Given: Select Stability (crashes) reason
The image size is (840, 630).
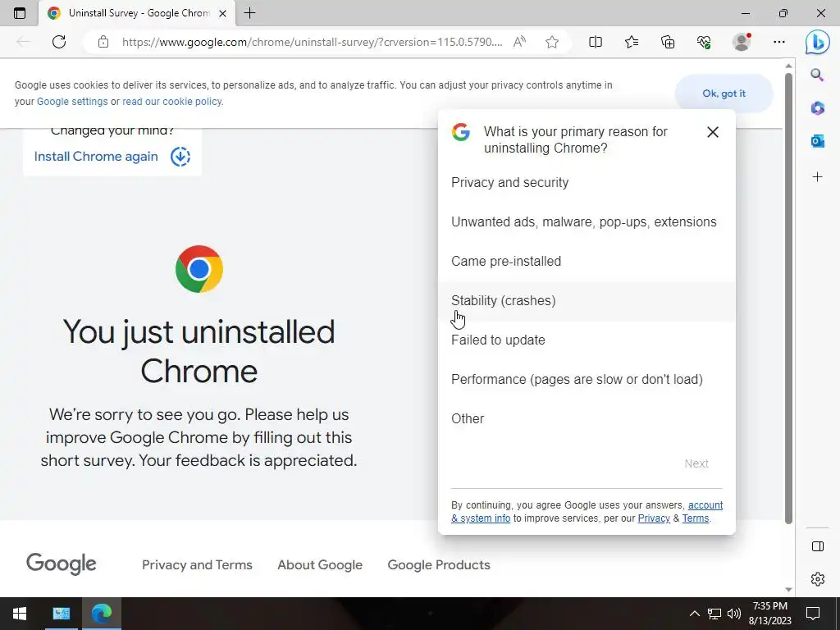Looking at the screenshot, I should [587, 300].
